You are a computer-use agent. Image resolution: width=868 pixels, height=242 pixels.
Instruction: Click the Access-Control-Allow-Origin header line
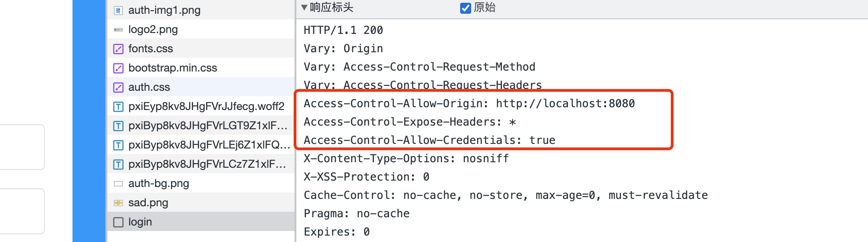coord(469,104)
